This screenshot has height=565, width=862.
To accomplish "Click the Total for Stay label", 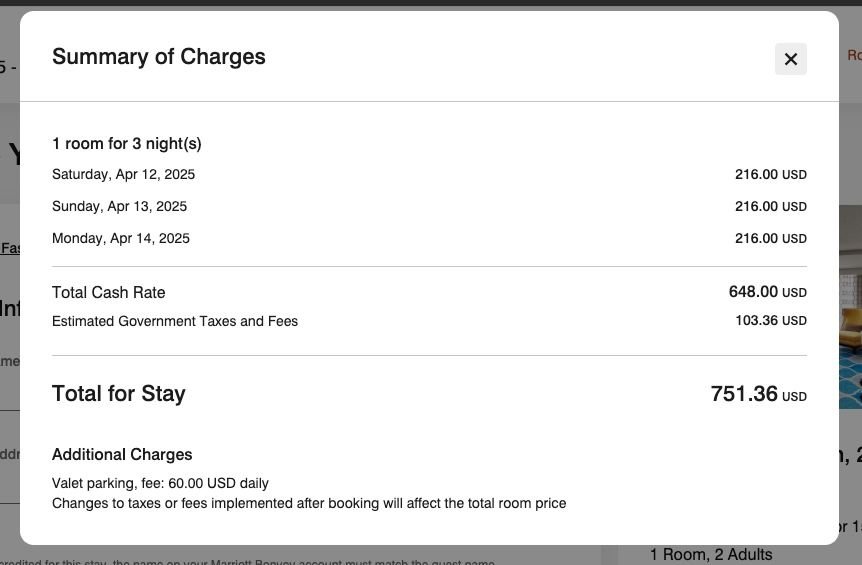I will coord(119,394).
